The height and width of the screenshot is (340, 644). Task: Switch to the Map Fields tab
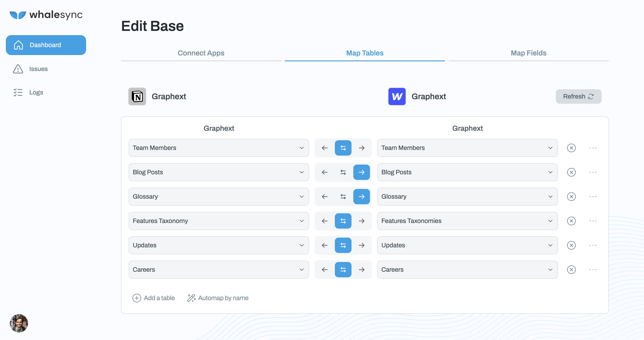(x=528, y=53)
